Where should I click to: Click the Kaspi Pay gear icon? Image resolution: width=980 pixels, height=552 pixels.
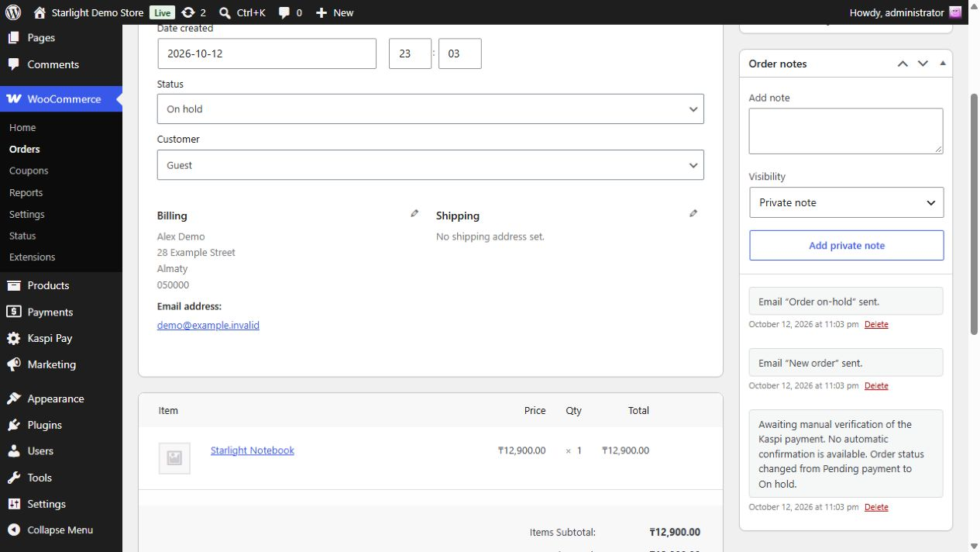click(x=14, y=338)
